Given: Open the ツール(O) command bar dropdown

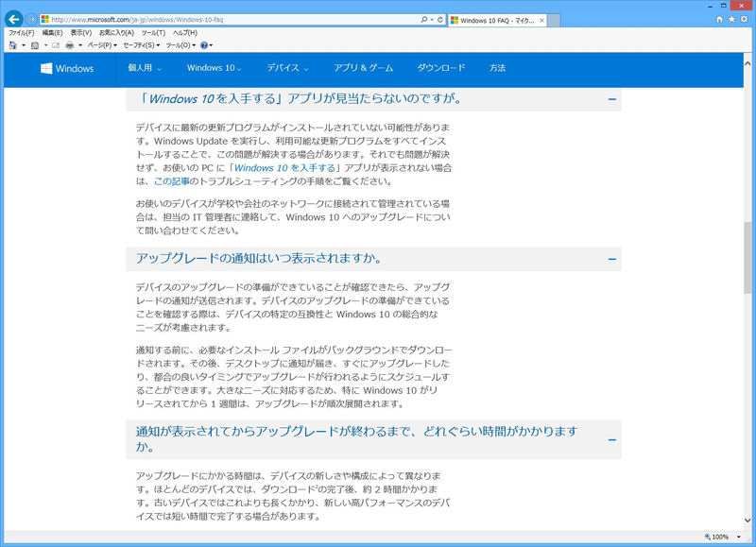Looking at the screenshot, I should click(x=180, y=45).
